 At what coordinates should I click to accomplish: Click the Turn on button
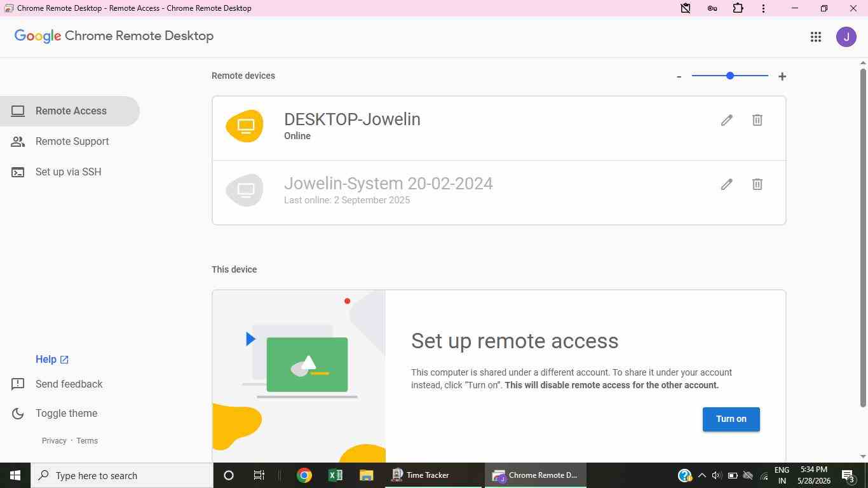[x=731, y=419]
